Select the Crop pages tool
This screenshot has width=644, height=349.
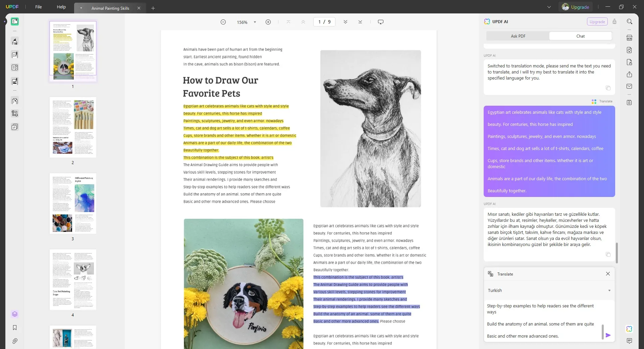coord(14,113)
